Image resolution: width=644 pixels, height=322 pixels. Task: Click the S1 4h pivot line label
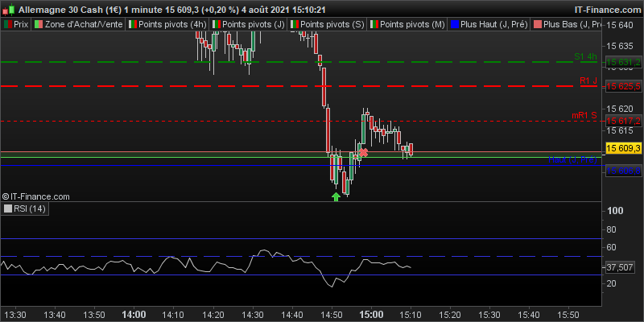coord(585,56)
